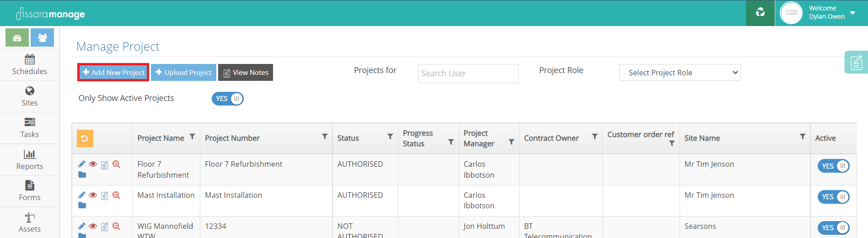The height and width of the screenshot is (238, 868).
Task: Open folder icon for Floor 7 Refurbishment
Action: click(x=82, y=175)
